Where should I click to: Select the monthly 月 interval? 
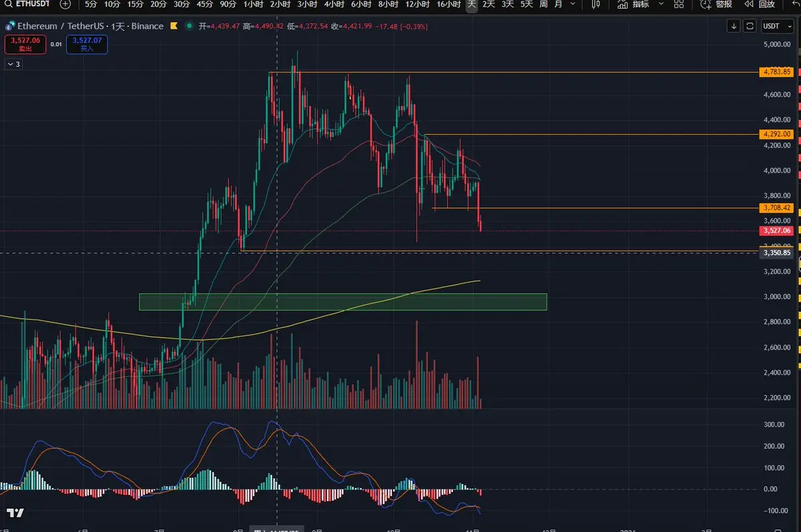click(x=558, y=4)
